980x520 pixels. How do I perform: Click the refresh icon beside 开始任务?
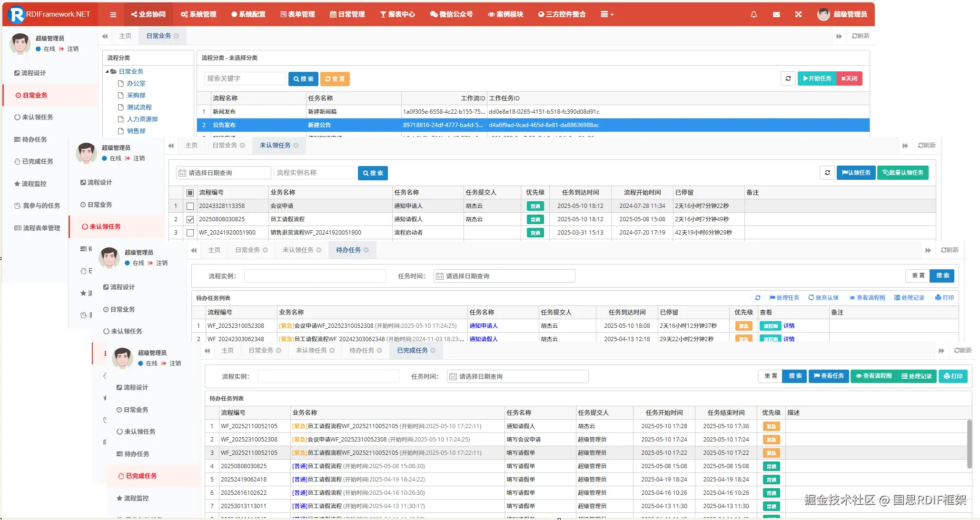(788, 78)
